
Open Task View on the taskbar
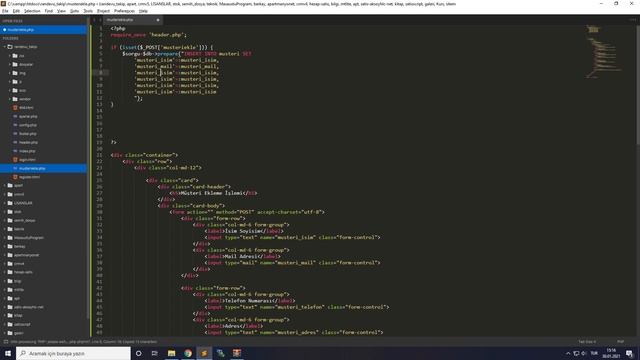click(155, 353)
